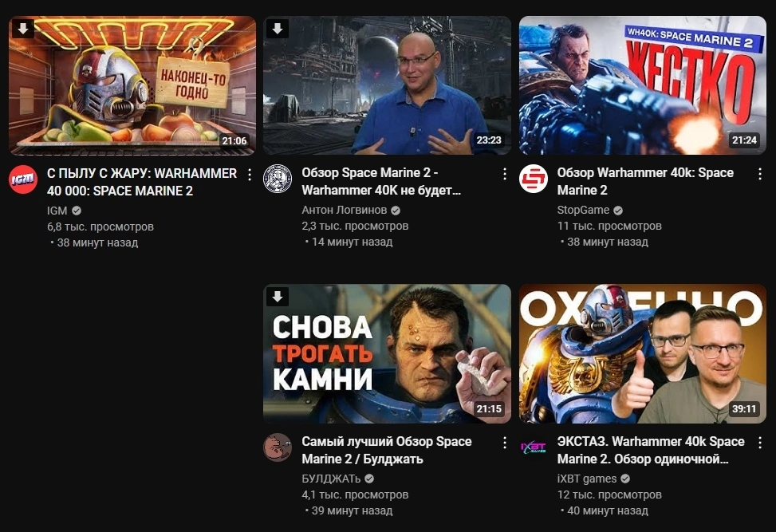
Task: Click download arrow on Антон Логвинов thumbnail
Action: pyautogui.click(x=278, y=29)
